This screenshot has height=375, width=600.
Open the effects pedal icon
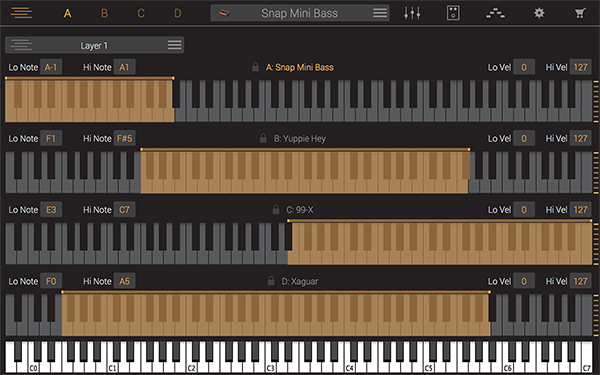[x=453, y=13]
